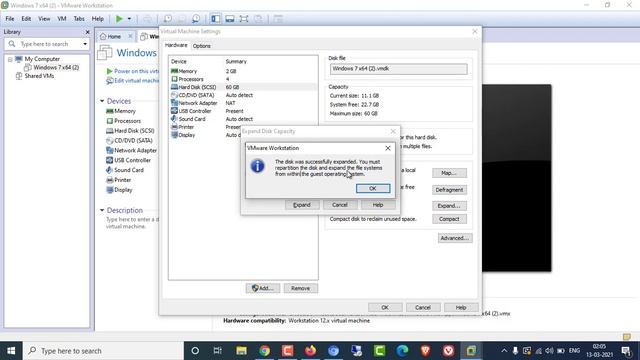The height and width of the screenshot is (360, 640).
Task: Show hidden tray icons chevron
Action: [x=504, y=351]
